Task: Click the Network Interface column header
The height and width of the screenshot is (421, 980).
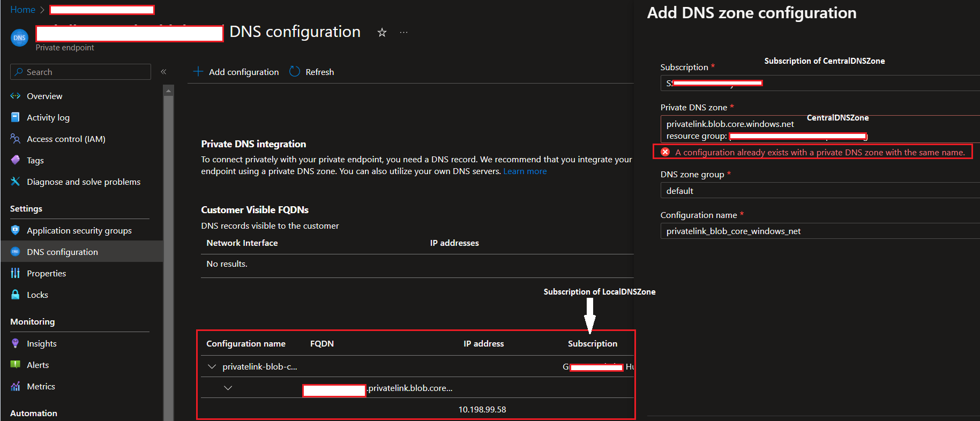Action: 242,243
